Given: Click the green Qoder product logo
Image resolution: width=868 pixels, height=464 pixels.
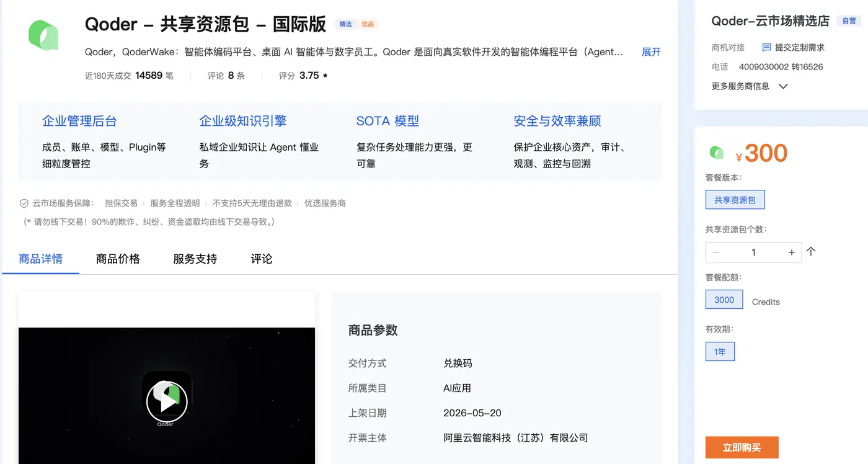Looking at the screenshot, I should (43, 35).
